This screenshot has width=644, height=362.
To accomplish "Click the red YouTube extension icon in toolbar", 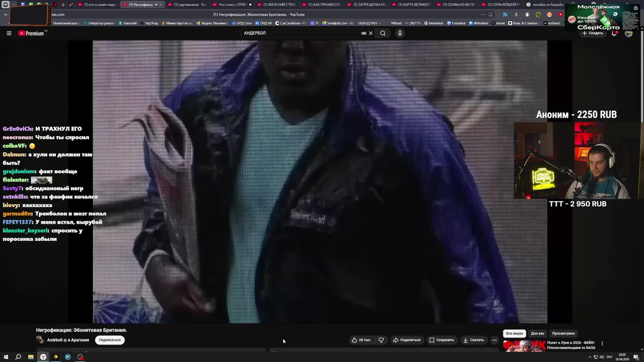I will click(560, 15).
